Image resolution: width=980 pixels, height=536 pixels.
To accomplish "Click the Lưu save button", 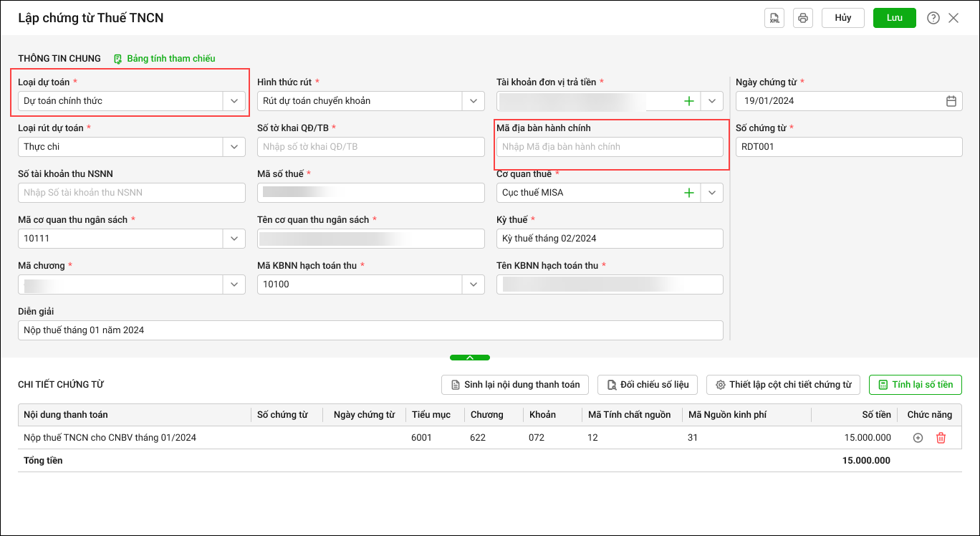I will coord(894,18).
